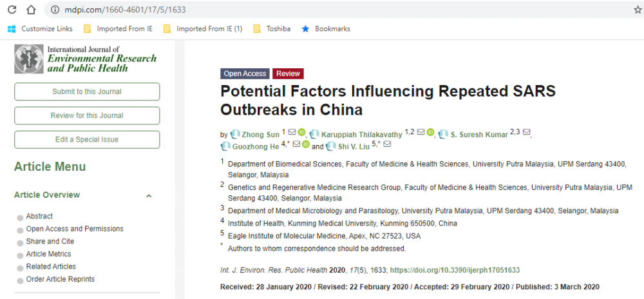
Task: Select Abstract in the Article Menu
Action: [x=39, y=217]
